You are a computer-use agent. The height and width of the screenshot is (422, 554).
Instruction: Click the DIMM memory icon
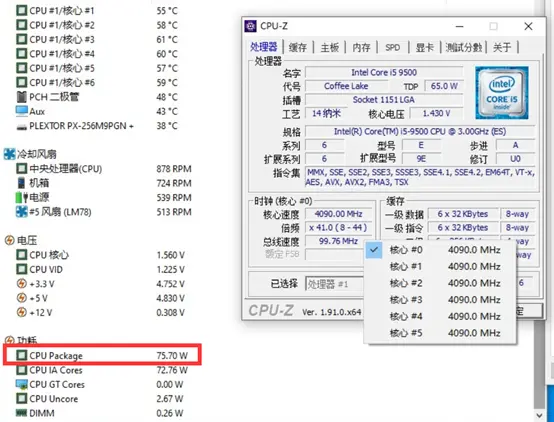tap(22, 412)
